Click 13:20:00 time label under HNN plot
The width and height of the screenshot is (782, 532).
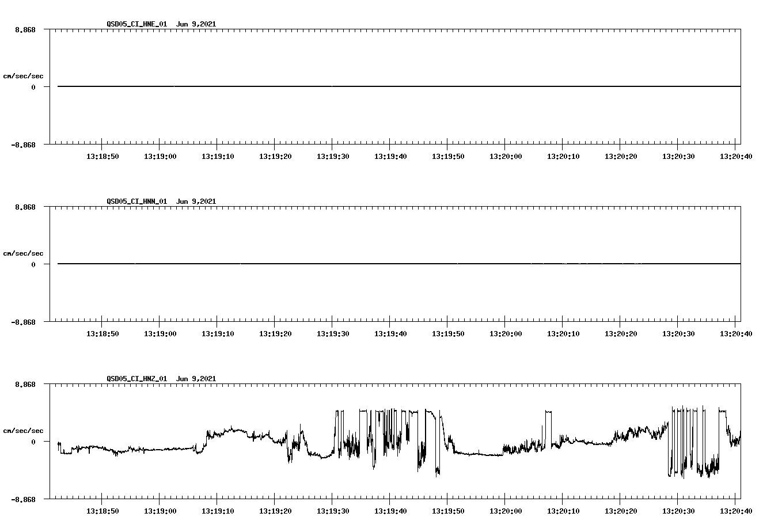pos(506,333)
